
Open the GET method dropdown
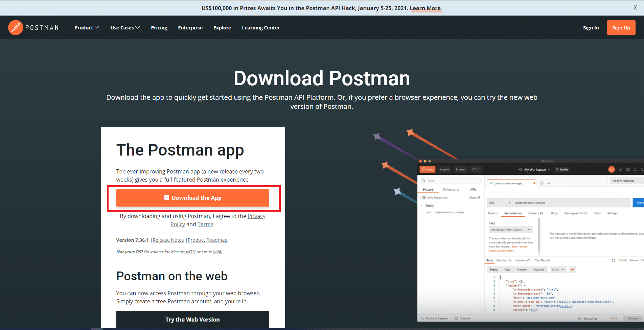(500, 203)
